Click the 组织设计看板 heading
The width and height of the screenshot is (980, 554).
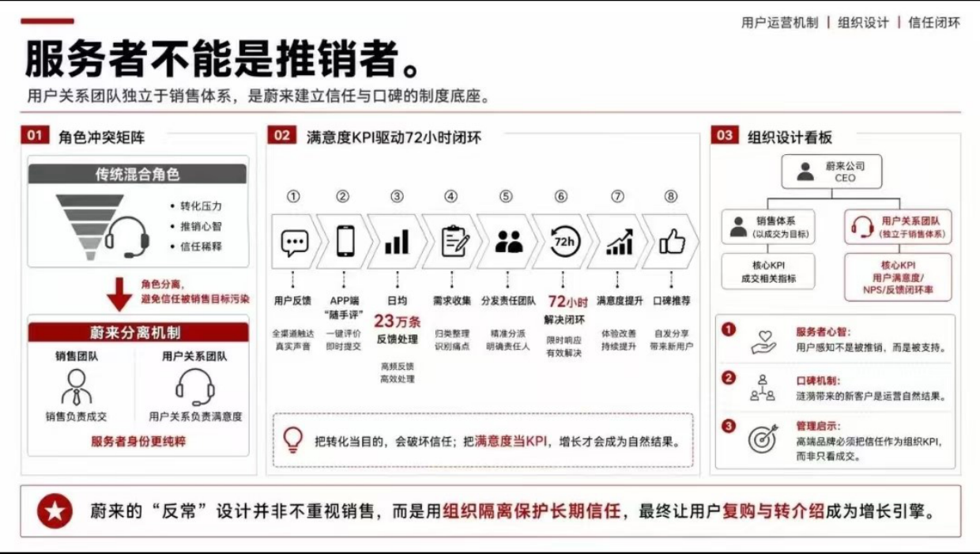(x=790, y=137)
